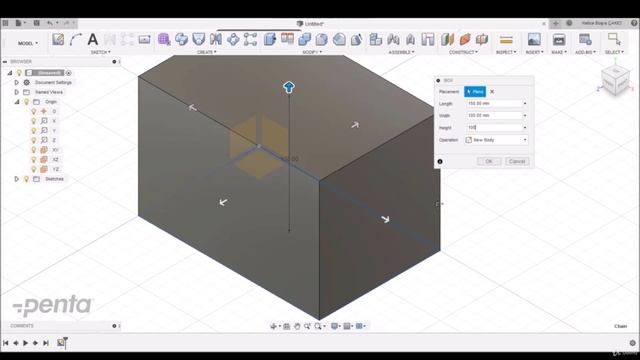Click the Measure tool icon

[x=506, y=40]
